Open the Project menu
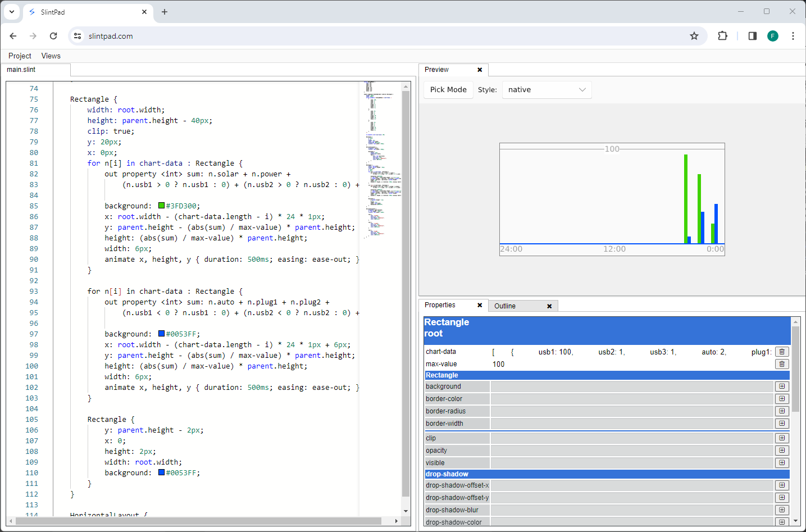 click(19, 56)
